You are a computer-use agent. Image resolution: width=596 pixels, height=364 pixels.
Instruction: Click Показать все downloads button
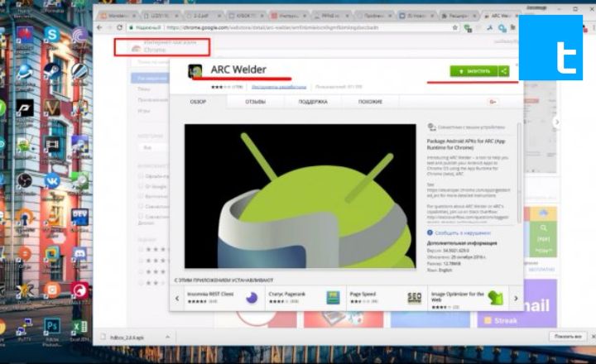click(568, 337)
